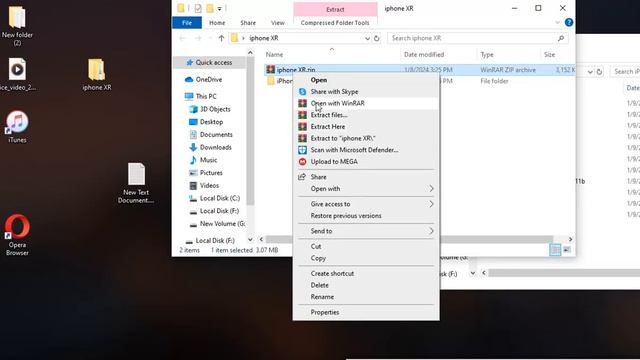
Task: Refresh the iphone XR folder view
Action: [x=376, y=38]
